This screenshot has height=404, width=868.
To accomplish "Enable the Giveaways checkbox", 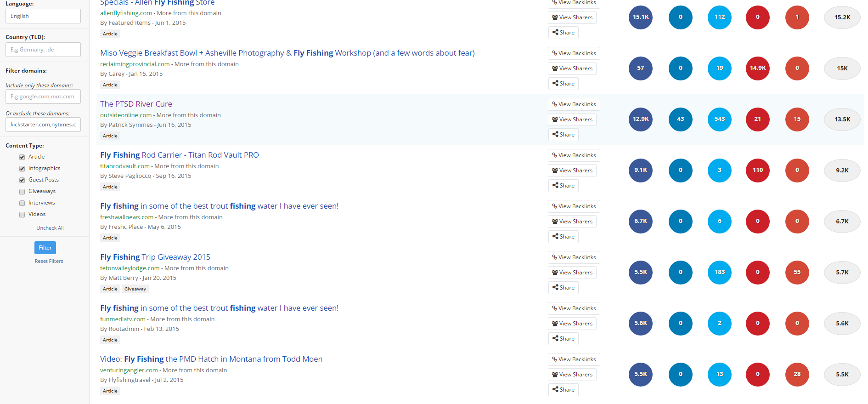I will (22, 192).
